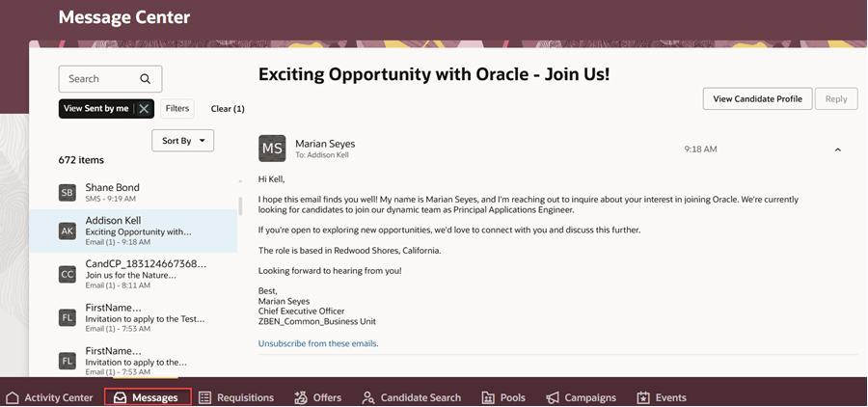This screenshot has width=868, height=407.
Task: Select the MS sender avatar
Action: click(x=272, y=149)
